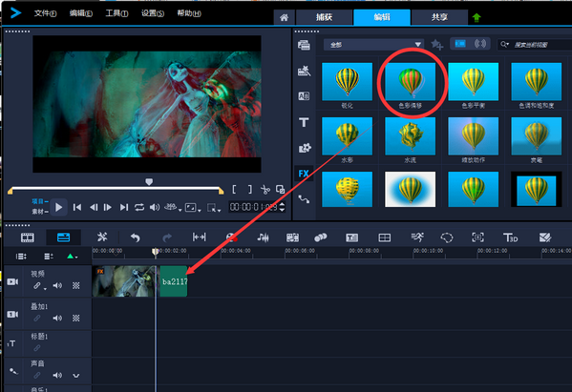Open the Graphics/Overlay library icon
This screenshot has height=392, width=572.
pos(305,148)
